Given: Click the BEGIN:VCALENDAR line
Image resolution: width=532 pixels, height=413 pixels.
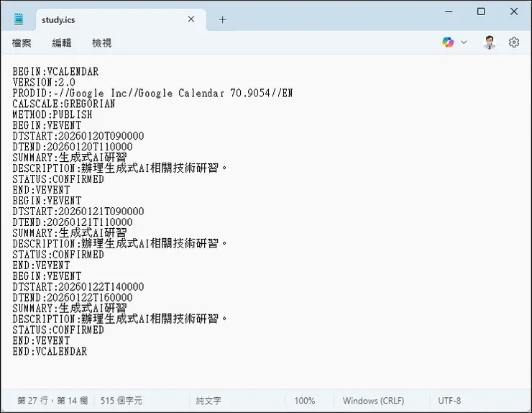Looking at the screenshot, I should point(55,72).
